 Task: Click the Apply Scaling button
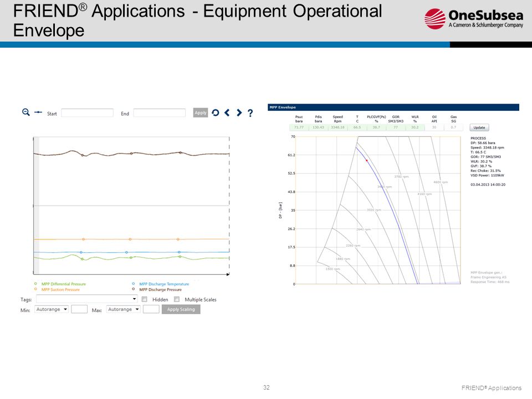tap(181, 309)
